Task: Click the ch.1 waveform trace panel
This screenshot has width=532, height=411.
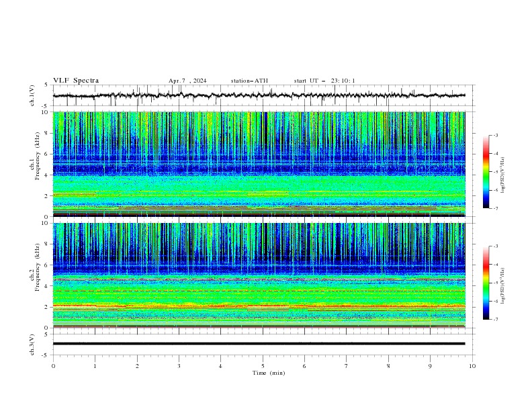Action: (x=264, y=95)
